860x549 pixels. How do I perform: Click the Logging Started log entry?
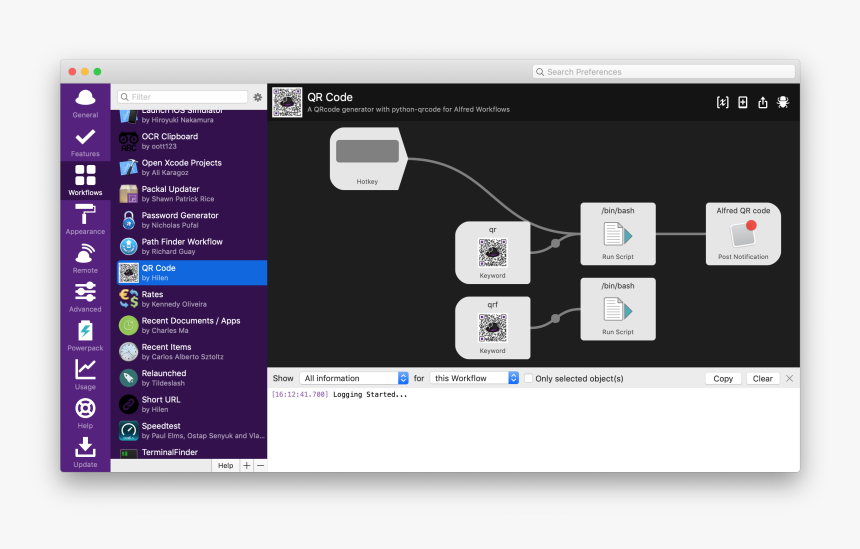tap(340, 394)
